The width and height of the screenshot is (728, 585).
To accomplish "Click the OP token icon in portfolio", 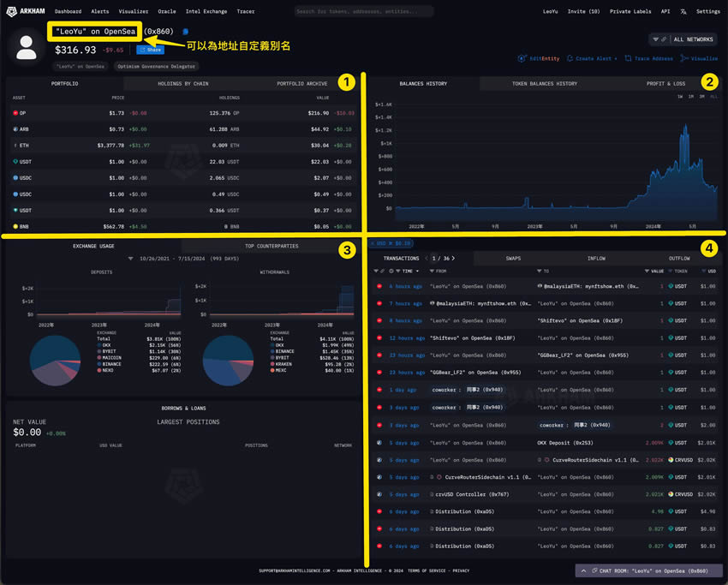I will tap(16, 113).
